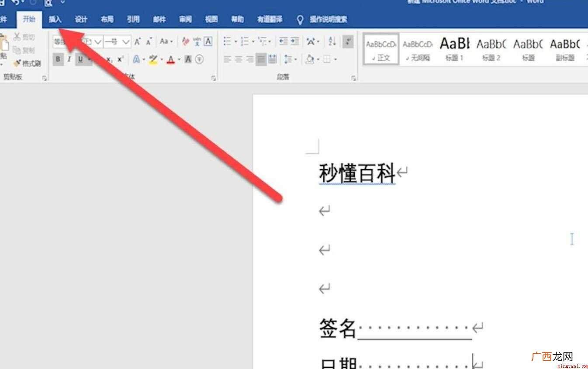Open the 有道翻译 tab

pyautogui.click(x=270, y=20)
